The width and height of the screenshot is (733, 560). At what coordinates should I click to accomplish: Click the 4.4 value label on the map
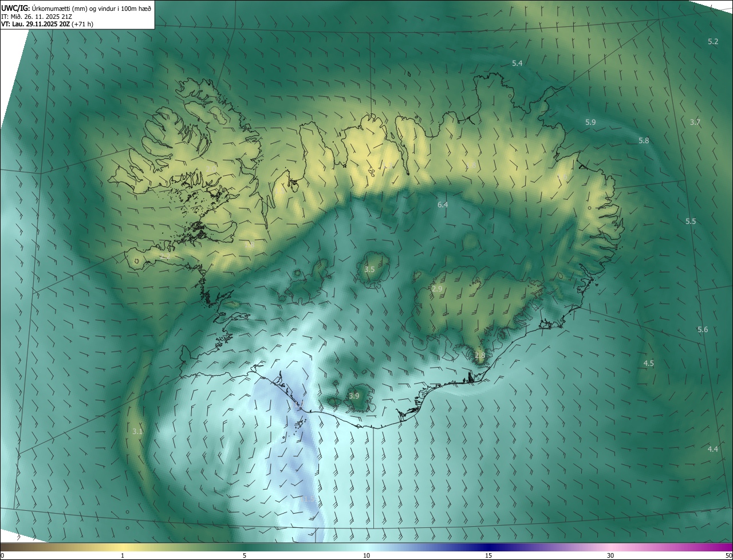click(x=712, y=449)
